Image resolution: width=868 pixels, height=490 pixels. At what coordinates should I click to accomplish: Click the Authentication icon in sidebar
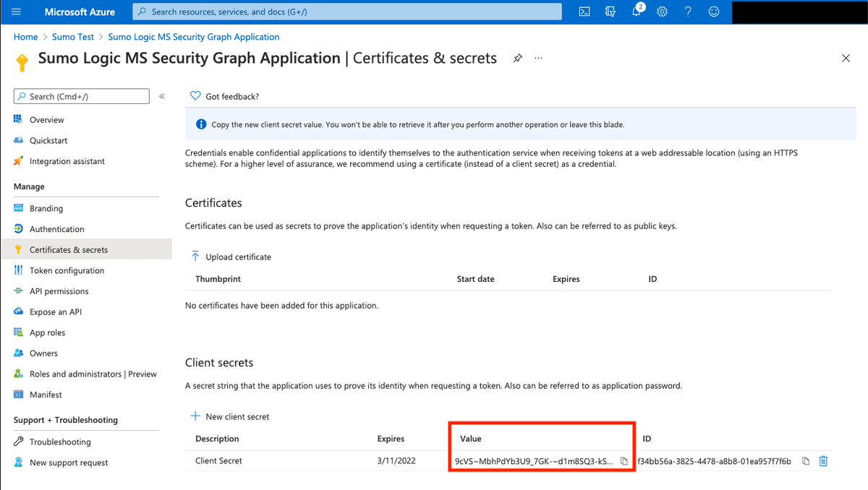coord(18,229)
